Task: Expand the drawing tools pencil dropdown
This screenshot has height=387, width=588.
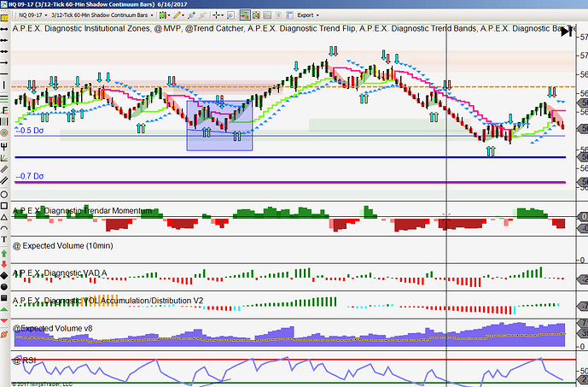Action: pos(183,15)
